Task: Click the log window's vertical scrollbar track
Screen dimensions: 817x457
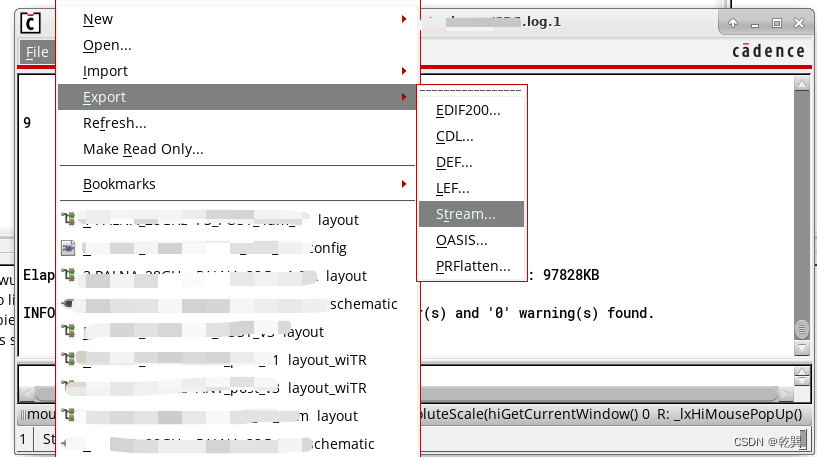Action: coord(801,200)
